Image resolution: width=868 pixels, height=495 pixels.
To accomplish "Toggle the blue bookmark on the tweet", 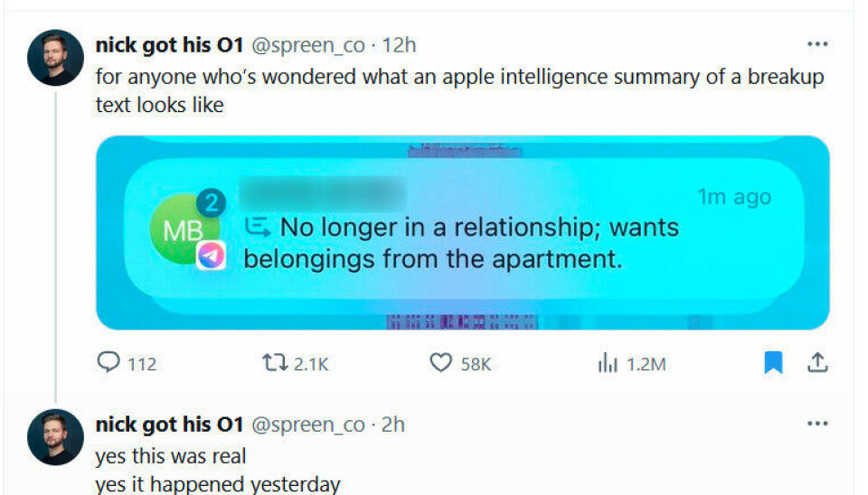I will (772, 363).
